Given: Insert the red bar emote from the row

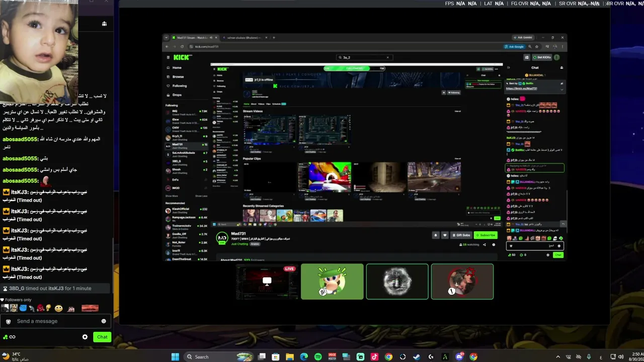Looking at the screenshot, I should point(90,308).
